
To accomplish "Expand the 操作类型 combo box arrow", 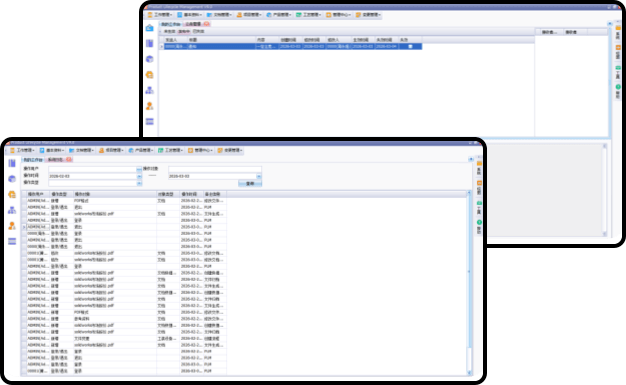I will pos(139,183).
